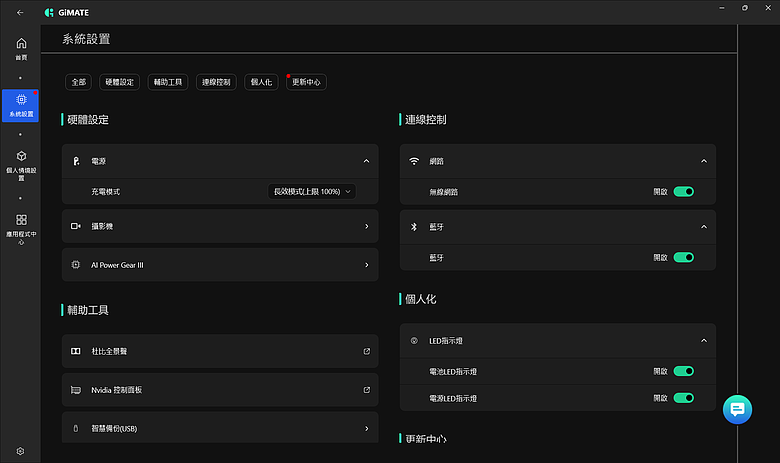Click the 電源LED指示燈 label
The width and height of the screenshot is (780, 463).
click(x=453, y=398)
